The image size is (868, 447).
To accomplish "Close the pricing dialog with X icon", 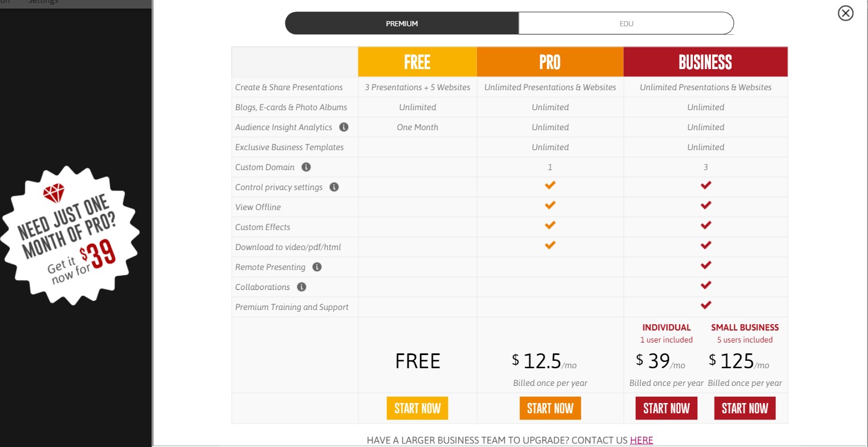I will pyautogui.click(x=845, y=13).
